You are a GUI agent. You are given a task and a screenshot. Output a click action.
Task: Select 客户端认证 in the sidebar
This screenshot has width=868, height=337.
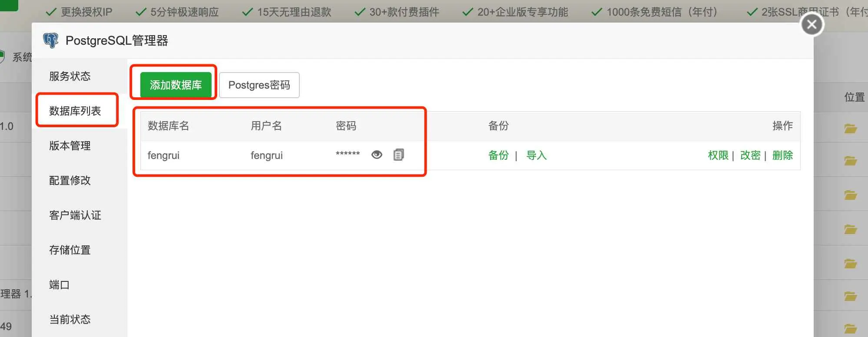(75, 215)
